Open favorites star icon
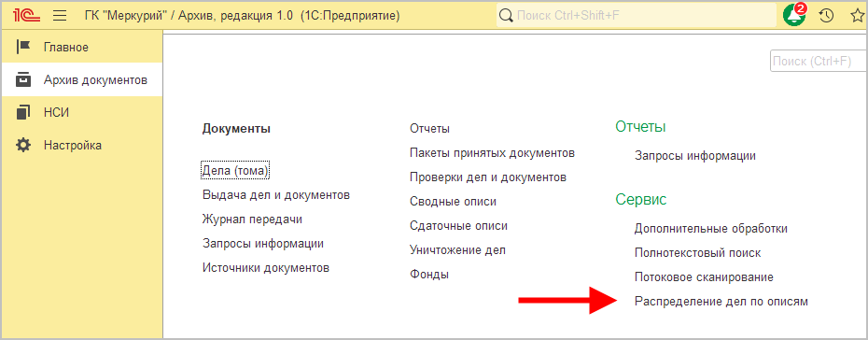The image size is (868, 340). point(858,16)
